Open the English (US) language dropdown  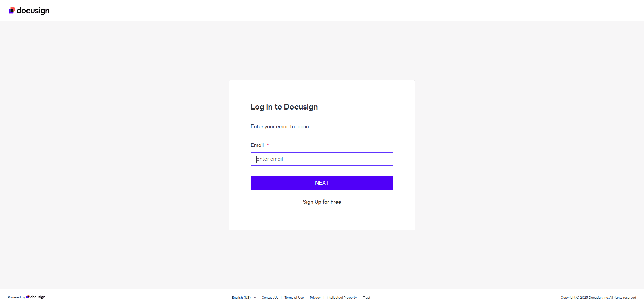coord(241,297)
